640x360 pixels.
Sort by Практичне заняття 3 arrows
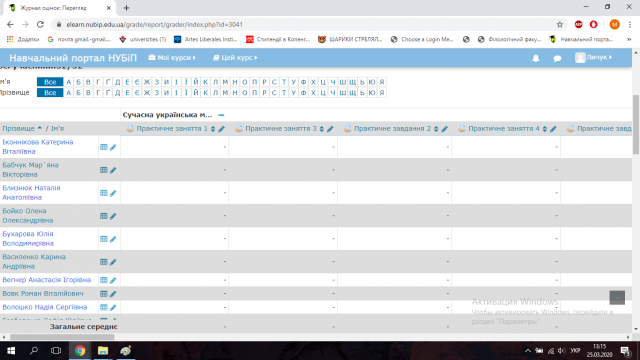pos(322,129)
